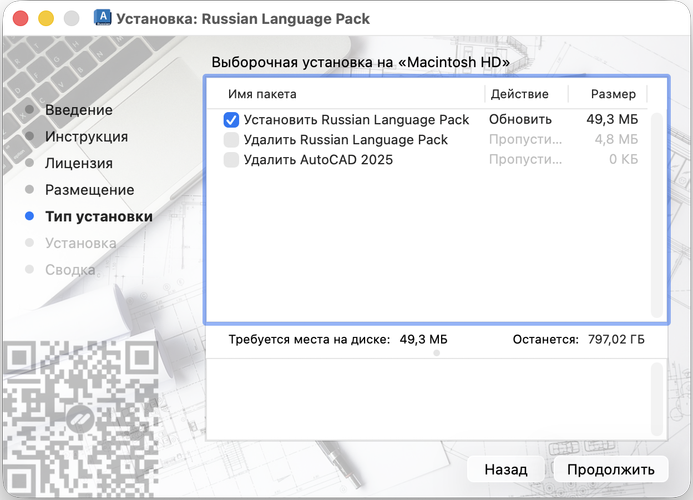This screenshot has height=500, width=693.
Task: Go to the Инструкция step in sidebar
Action: coord(87,137)
